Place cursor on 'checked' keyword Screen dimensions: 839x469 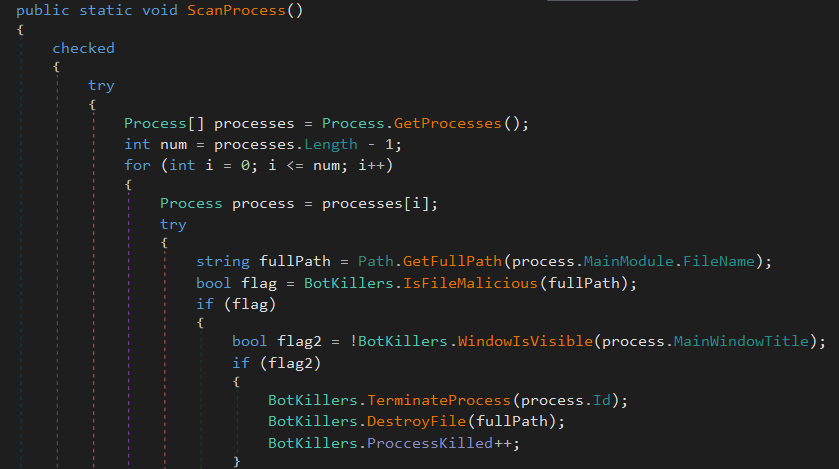[83, 48]
